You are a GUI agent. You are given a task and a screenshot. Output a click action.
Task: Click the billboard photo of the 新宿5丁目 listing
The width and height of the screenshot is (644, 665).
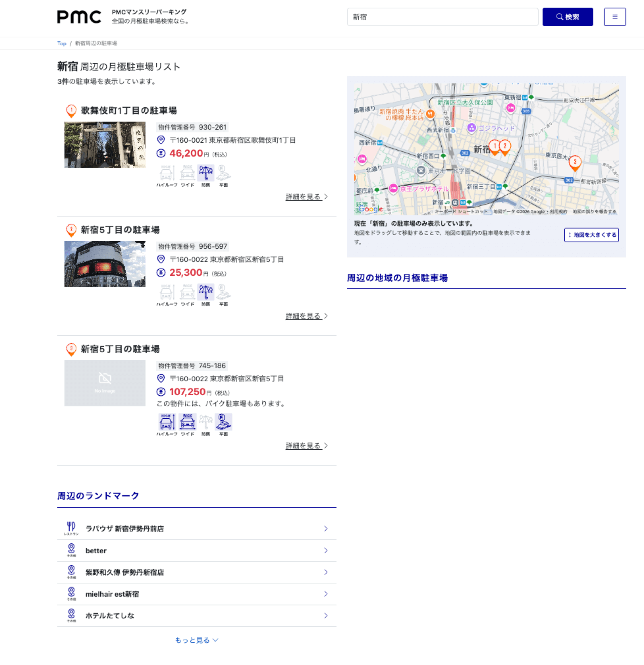[x=105, y=263]
